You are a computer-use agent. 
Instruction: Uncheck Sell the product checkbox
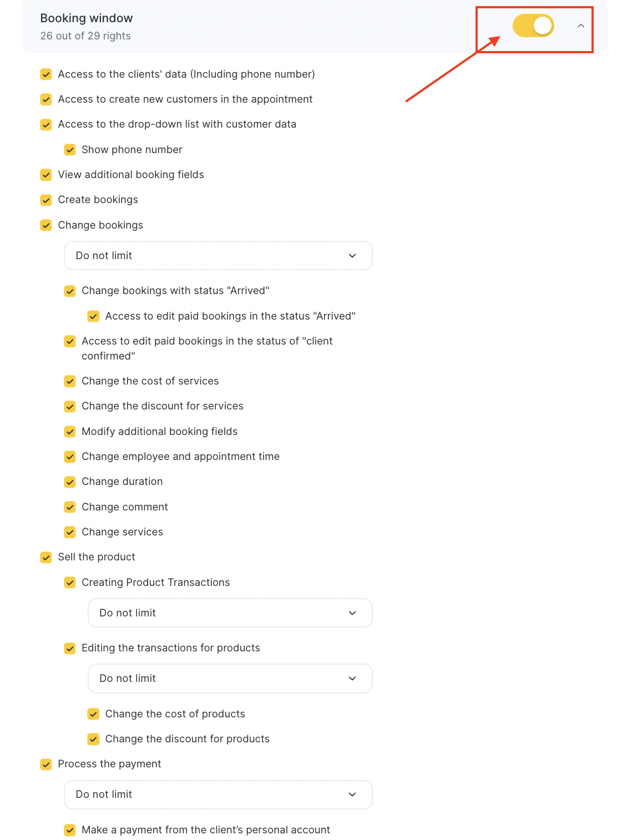pos(46,557)
